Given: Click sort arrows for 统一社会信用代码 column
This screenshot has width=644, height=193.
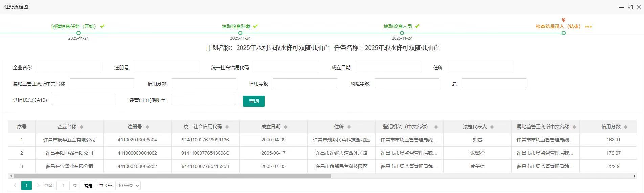Looking at the screenshot, I should pyautogui.click(x=227, y=127).
